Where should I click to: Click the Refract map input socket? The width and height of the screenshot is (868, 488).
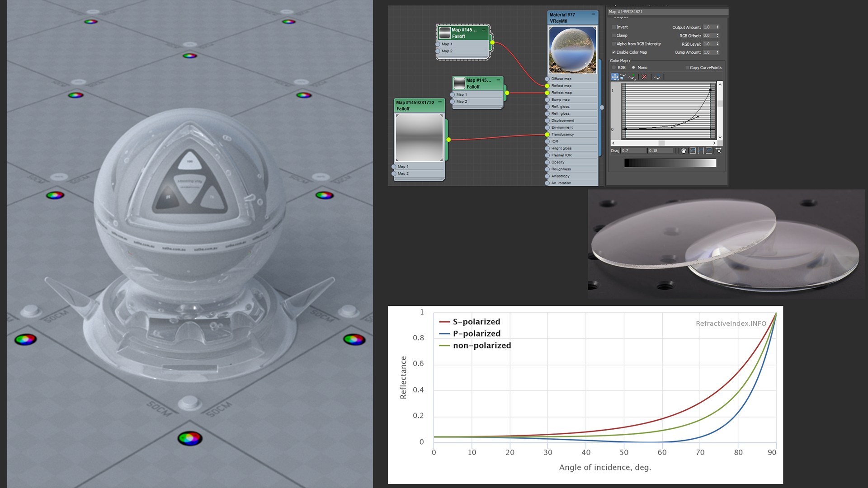click(x=547, y=93)
